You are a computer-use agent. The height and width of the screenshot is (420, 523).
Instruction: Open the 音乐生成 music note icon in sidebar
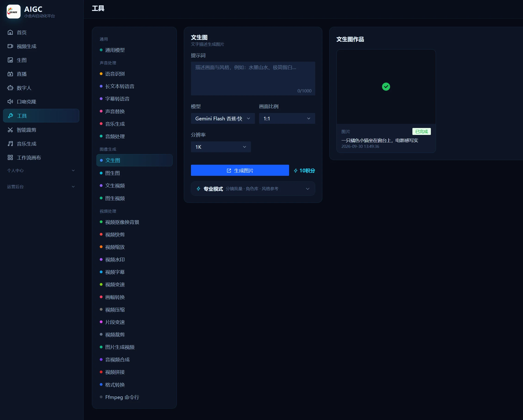tap(10, 144)
